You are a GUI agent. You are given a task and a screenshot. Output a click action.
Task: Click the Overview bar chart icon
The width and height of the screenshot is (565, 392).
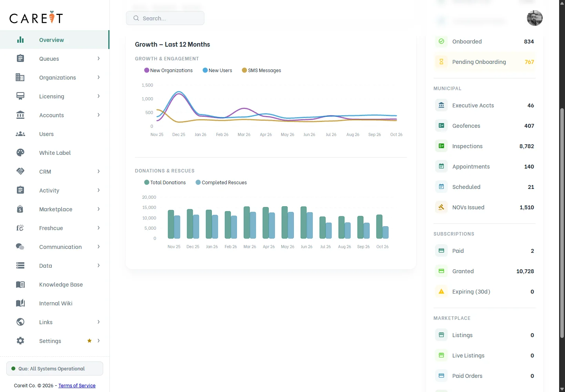click(20, 40)
